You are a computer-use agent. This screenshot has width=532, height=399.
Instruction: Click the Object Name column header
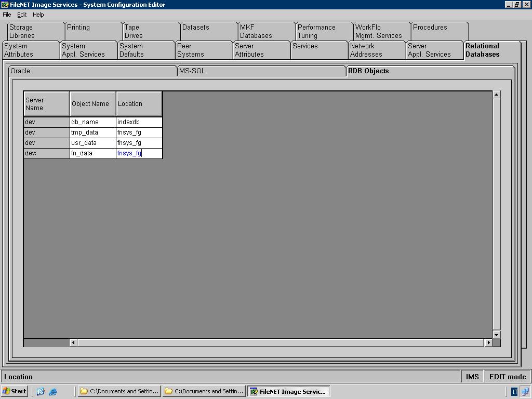pos(93,104)
